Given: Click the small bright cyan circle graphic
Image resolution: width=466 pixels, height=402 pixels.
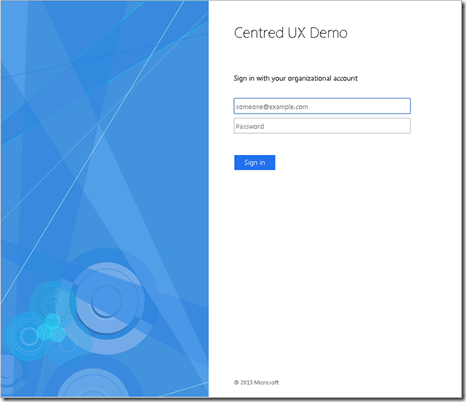Looking at the screenshot, I should pyautogui.click(x=52, y=321).
